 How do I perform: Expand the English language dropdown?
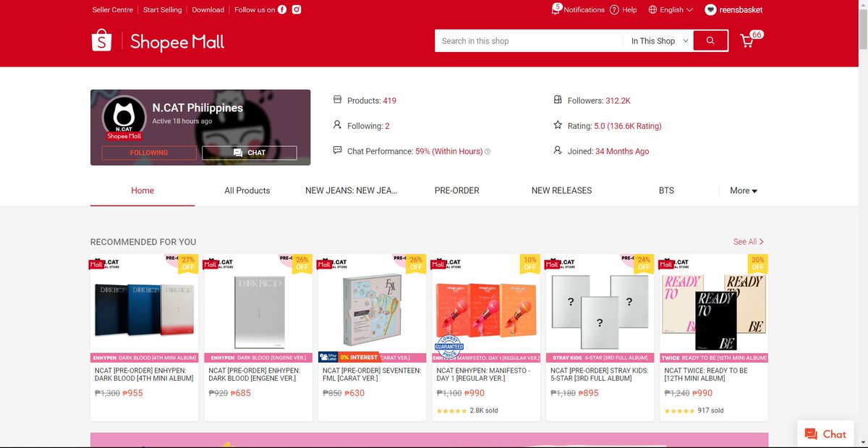coord(671,9)
